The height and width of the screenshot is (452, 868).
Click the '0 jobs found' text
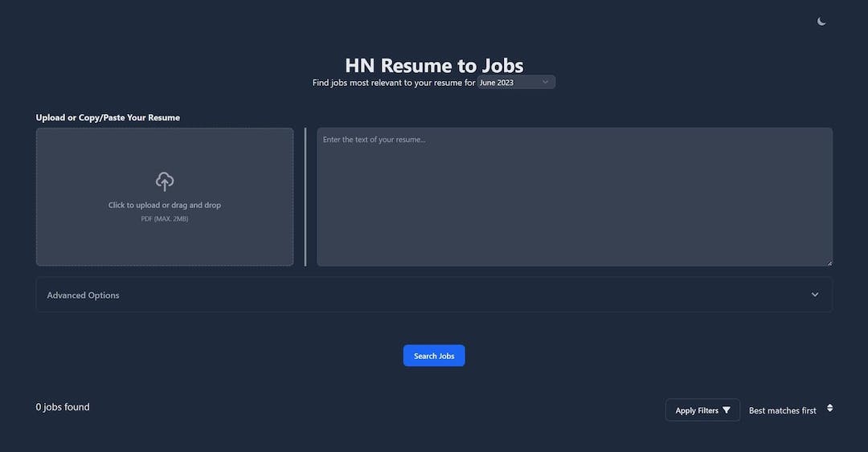coord(63,406)
